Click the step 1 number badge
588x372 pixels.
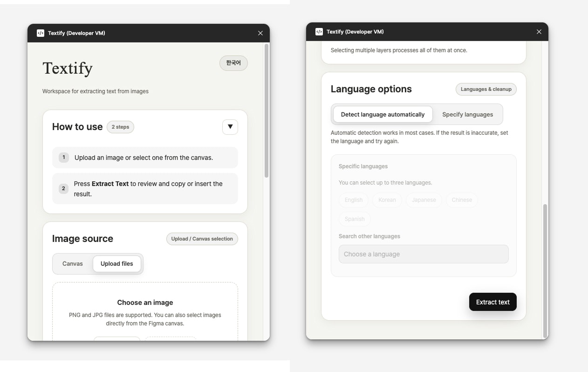(63, 157)
